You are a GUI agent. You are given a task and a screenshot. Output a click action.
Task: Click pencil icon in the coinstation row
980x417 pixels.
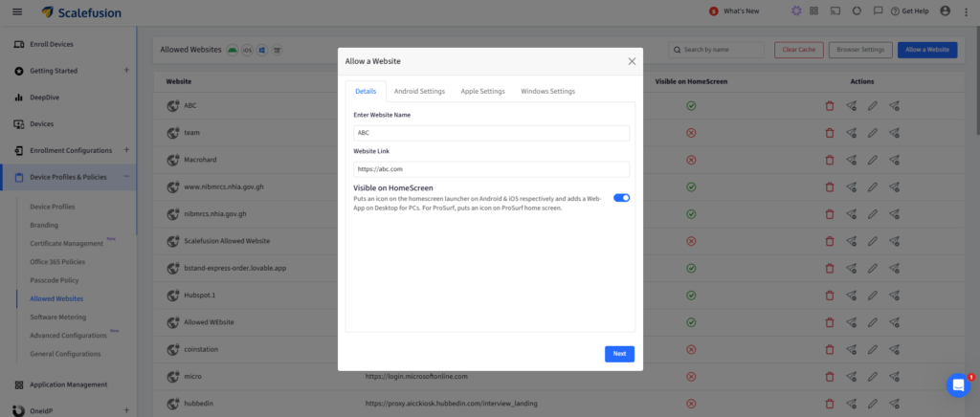click(x=873, y=349)
